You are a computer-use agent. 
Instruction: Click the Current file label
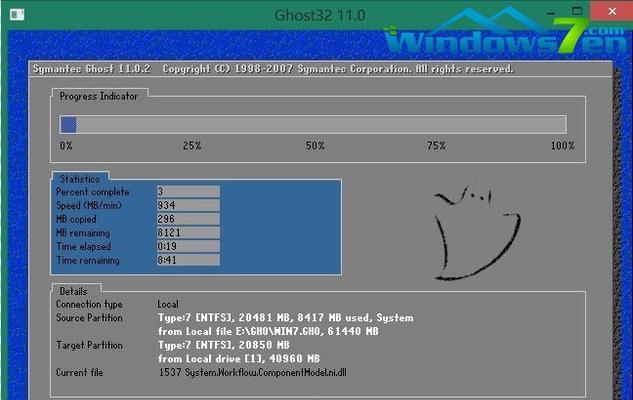(x=80, y=373)
